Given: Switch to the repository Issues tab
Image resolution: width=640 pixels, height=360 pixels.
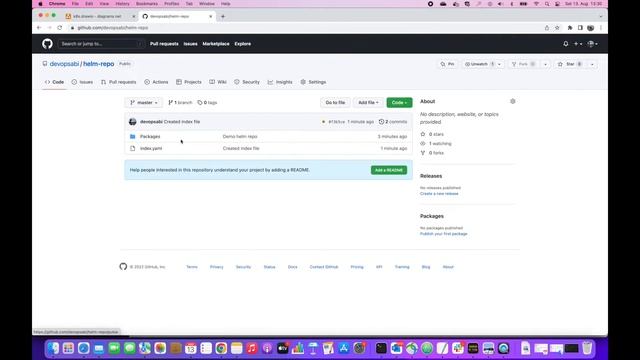Looking at the screenshot, I should coord(82,82).
